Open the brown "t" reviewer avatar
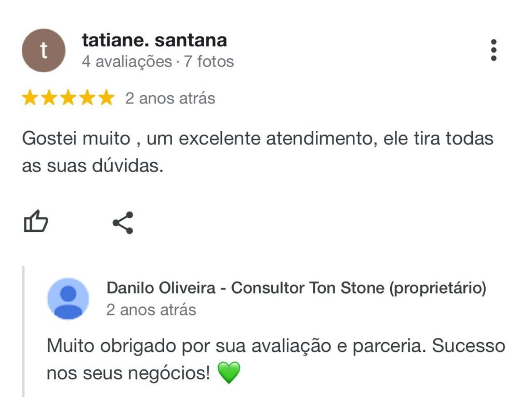532x407 pixels. [x=44, y=50]
